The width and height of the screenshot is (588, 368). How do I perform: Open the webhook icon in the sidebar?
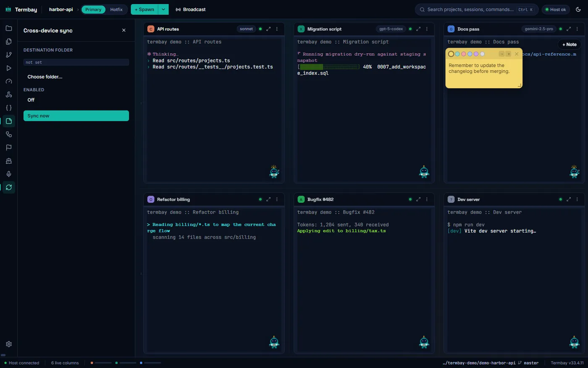tap(9, 95)
